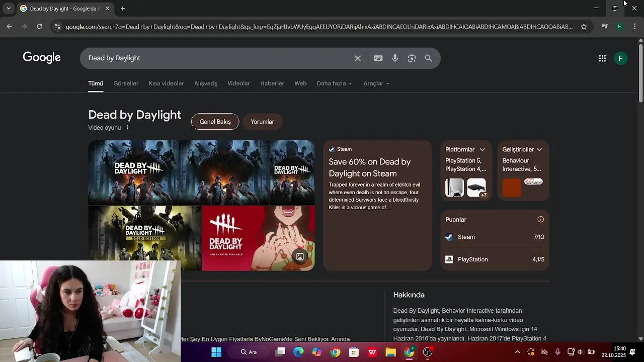Open the Steam rating row 7/10
Screen dimensions: 644x362
coord(495,237)
